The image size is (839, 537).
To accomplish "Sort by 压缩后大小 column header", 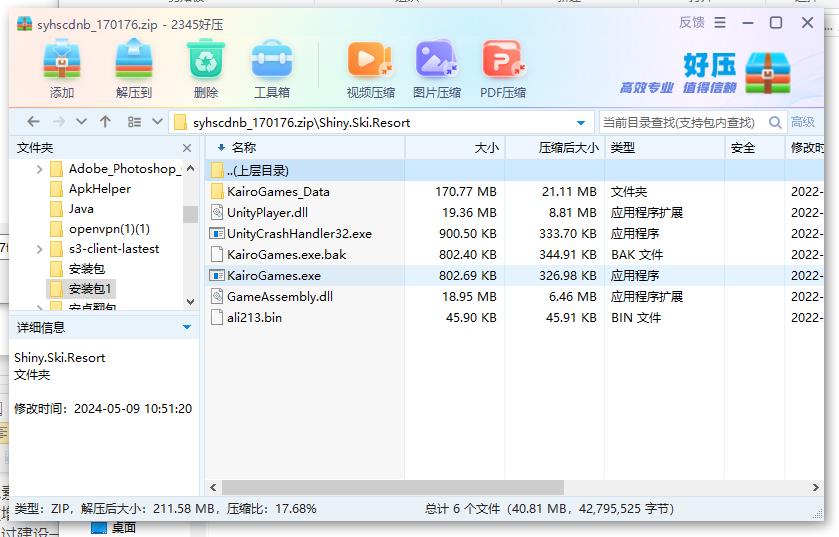I will coord(555,148).
